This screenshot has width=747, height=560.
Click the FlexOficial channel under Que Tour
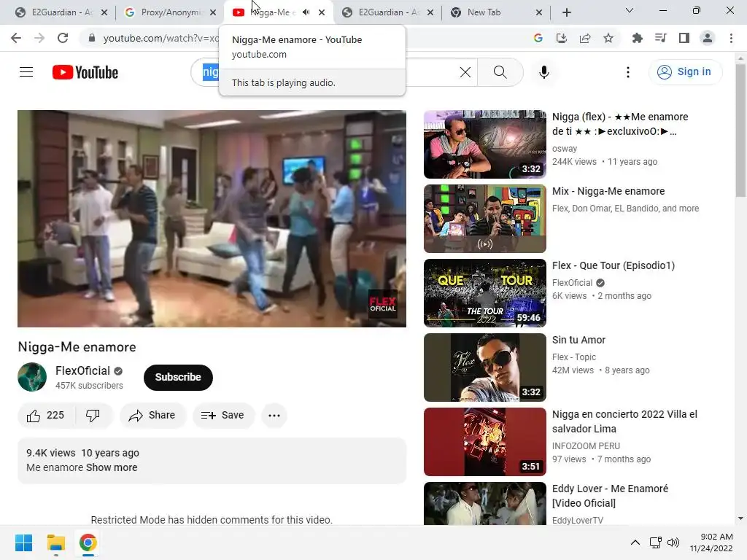coord(572,282)
